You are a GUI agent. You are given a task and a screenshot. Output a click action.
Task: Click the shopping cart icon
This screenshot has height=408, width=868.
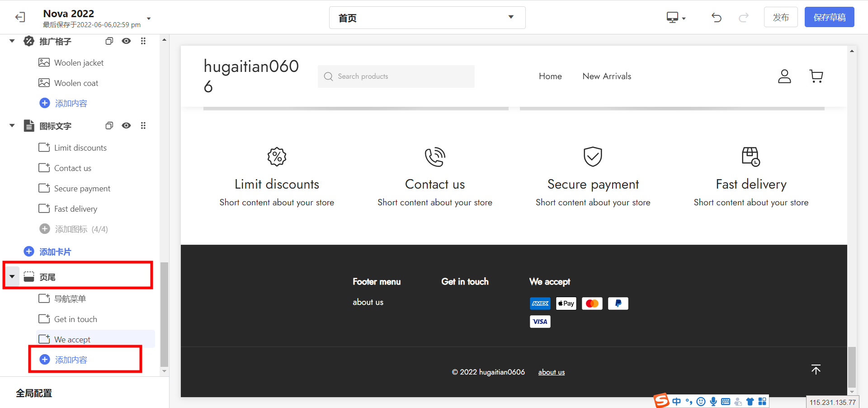pos(816,76)
